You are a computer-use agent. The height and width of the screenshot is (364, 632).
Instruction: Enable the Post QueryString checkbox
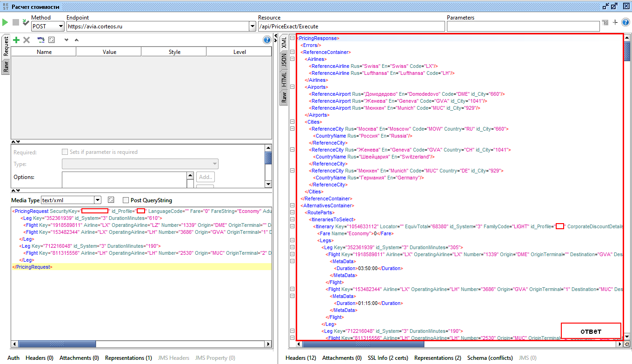pyautogui.click(x=126, y=200)
